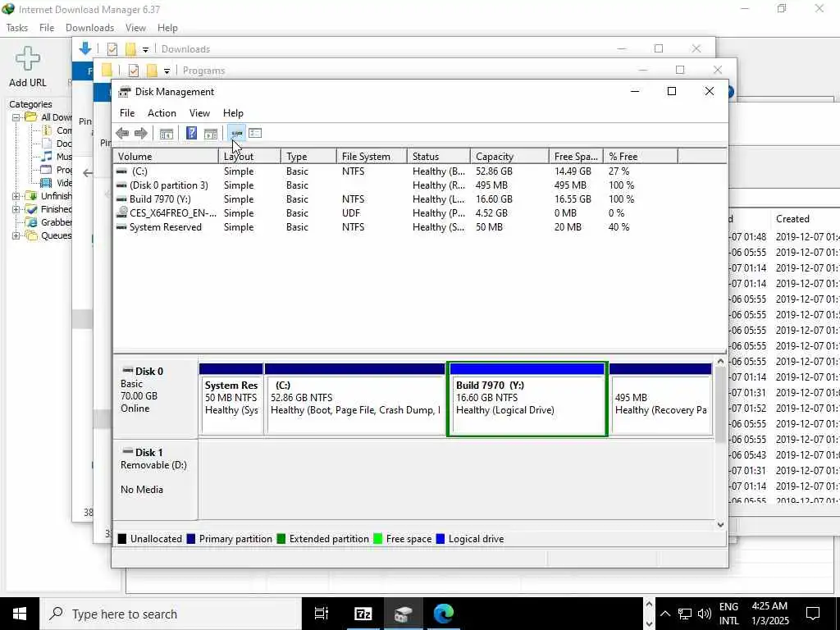Screen dimensions: 840x630
Task: Click the Type here to search box
Action: coord(171,614)
